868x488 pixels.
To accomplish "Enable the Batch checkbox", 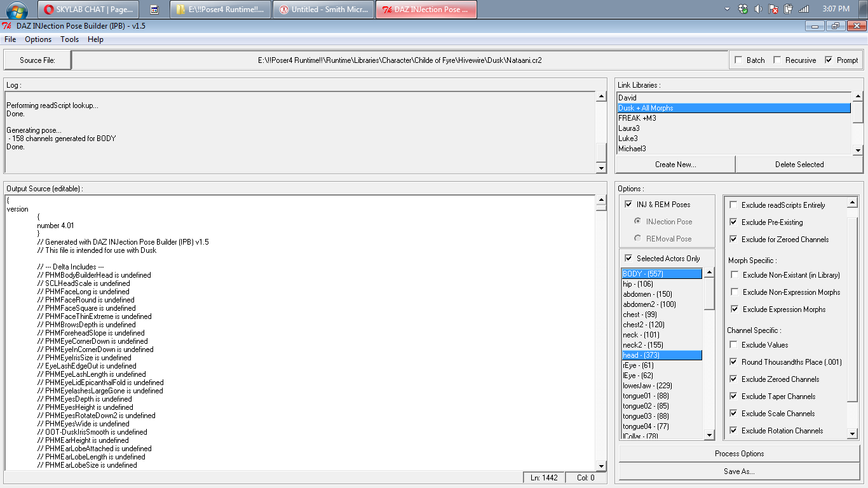I will [738, 60].
